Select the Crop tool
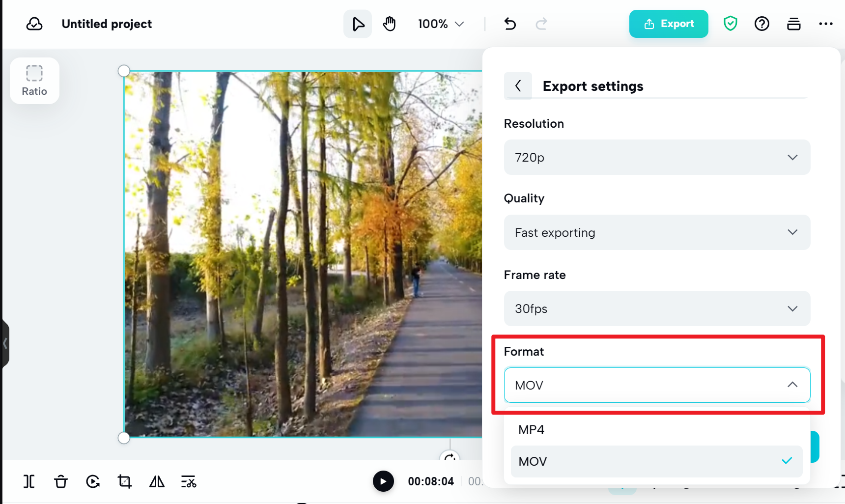Image resolution: width=845 pixels, height=504 pixels. pyautogui.click(x=125, y=481)
